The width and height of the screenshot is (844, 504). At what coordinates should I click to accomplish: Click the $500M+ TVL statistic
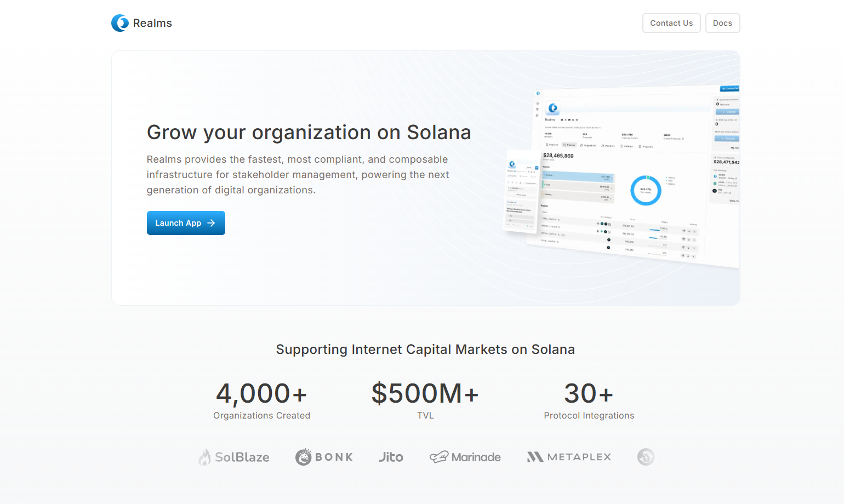pyautogui.click(x=425, y=400)
